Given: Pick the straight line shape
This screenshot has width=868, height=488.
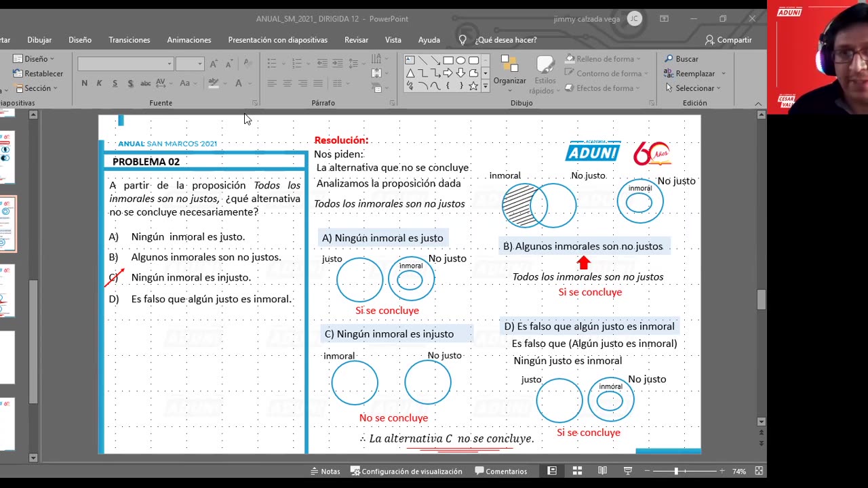Looking at the screenshot, I should coord(422,60).
